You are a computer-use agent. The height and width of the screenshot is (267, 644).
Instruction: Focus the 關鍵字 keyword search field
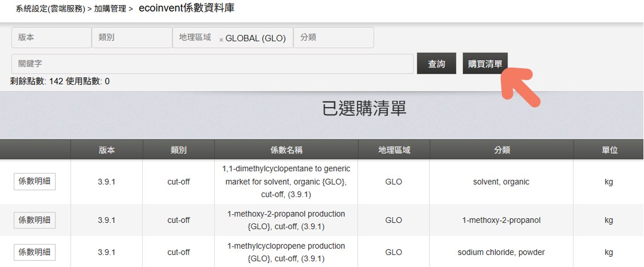[x=213, y=64]
